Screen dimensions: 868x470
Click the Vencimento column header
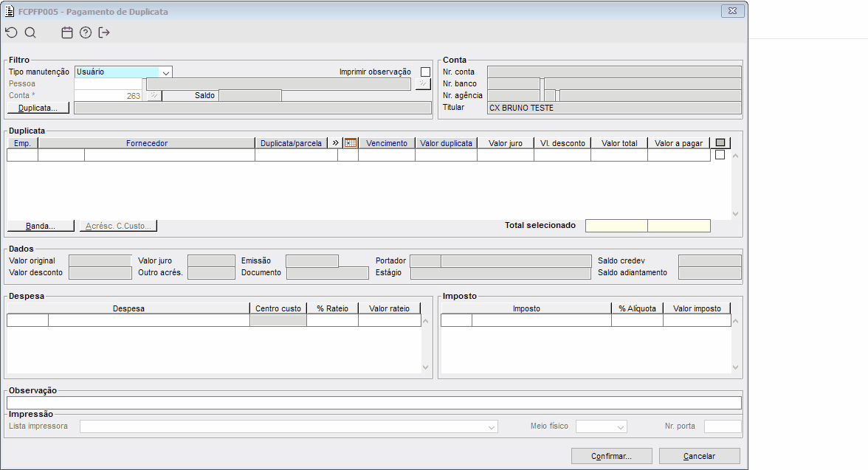click(x=387, y=143)
